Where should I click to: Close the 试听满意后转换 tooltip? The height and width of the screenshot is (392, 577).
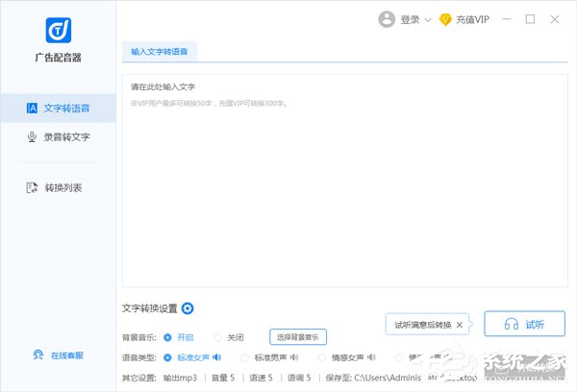(x=459, y=325)
